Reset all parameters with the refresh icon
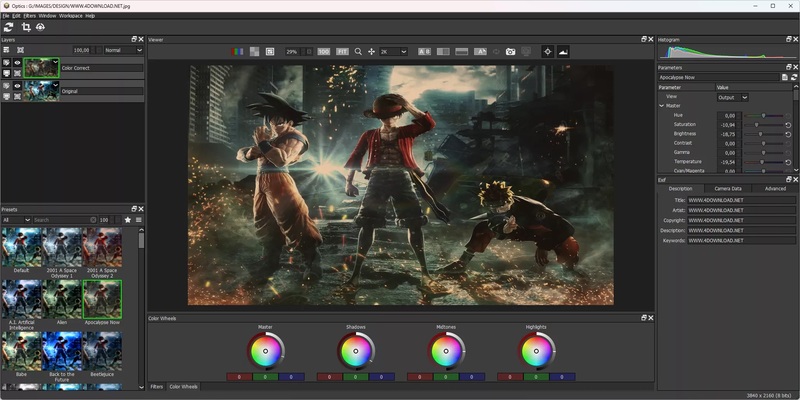 pos(794,78)
